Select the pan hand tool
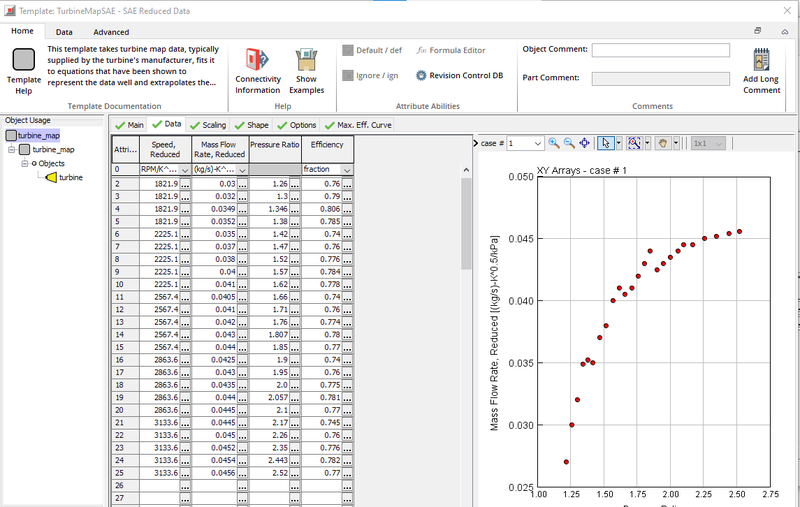 662,143
